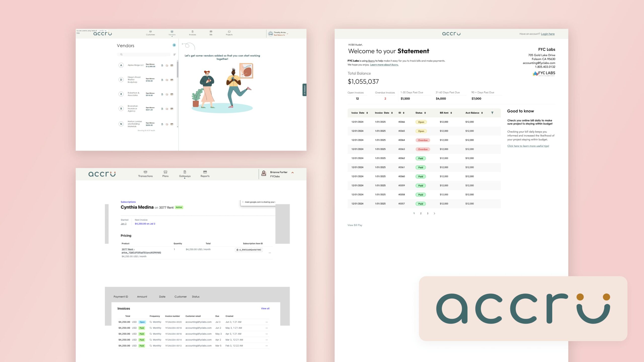
Task: Open options menu for invoice 1F2AA2E4-0016
Action: click(x=267, y=334)
